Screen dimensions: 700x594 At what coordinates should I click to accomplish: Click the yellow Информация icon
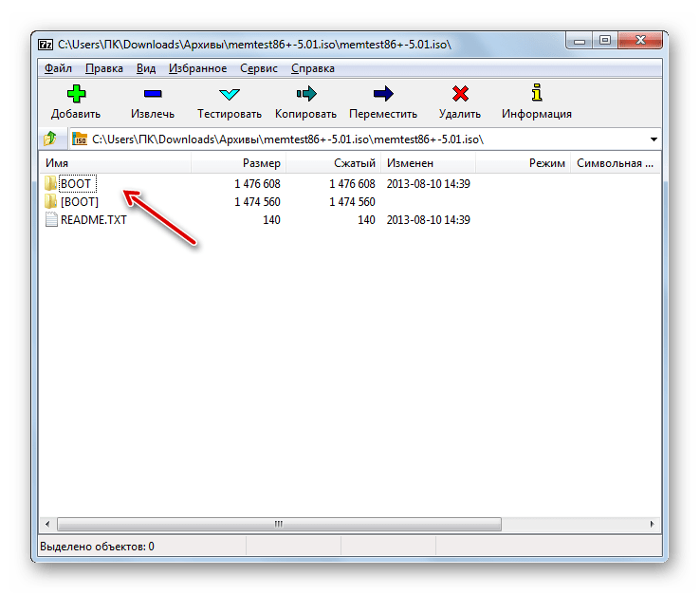click(x=537, y=93)
